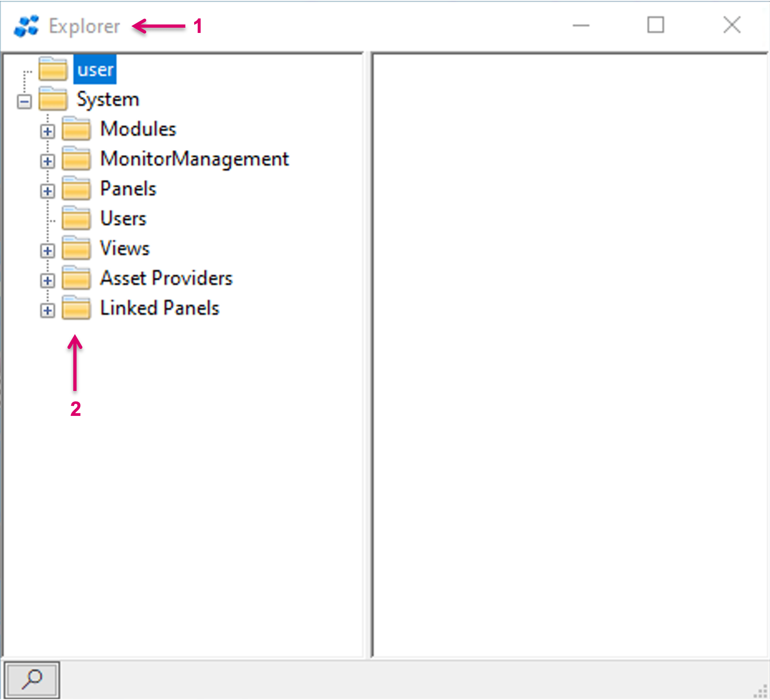Select the Views tree label
This screenshot has width=770, height=700.
pos(125,248)
